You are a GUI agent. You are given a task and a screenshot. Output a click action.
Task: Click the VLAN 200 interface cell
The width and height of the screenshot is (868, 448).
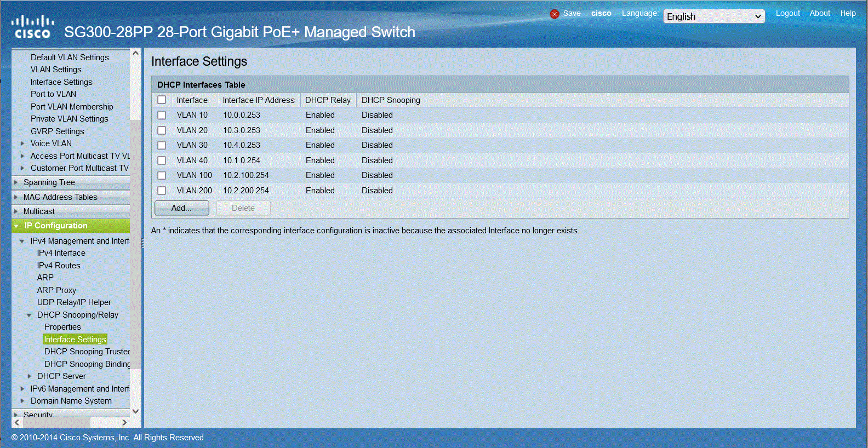click(195, 191)
